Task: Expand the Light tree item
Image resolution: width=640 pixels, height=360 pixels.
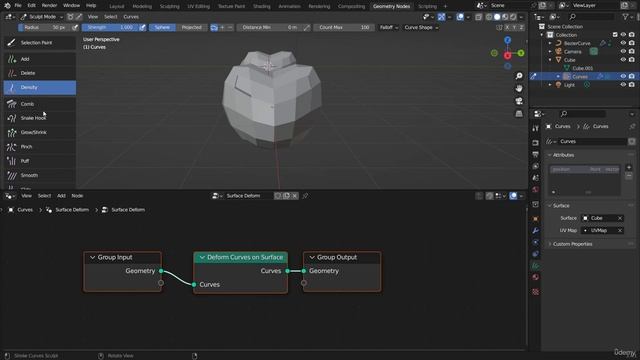Action: click(x=550, y=85)
